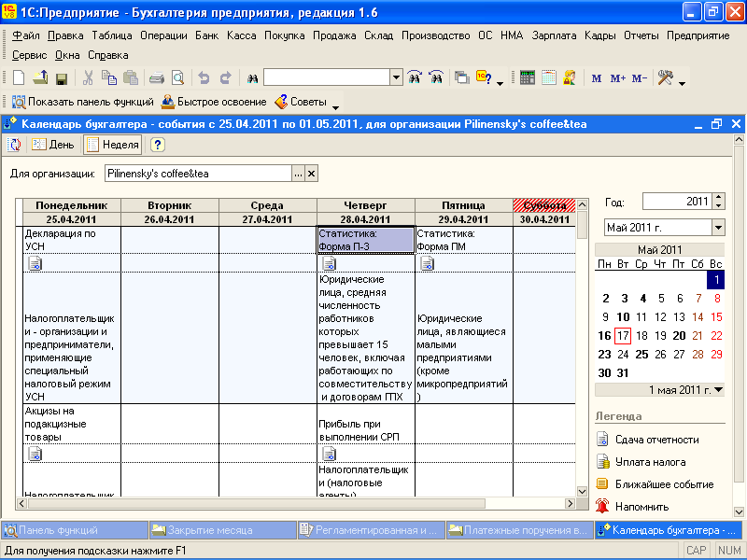Open report icon under Акцизы на подакцизные товары

pyautogui.click(x=35, y=454)
